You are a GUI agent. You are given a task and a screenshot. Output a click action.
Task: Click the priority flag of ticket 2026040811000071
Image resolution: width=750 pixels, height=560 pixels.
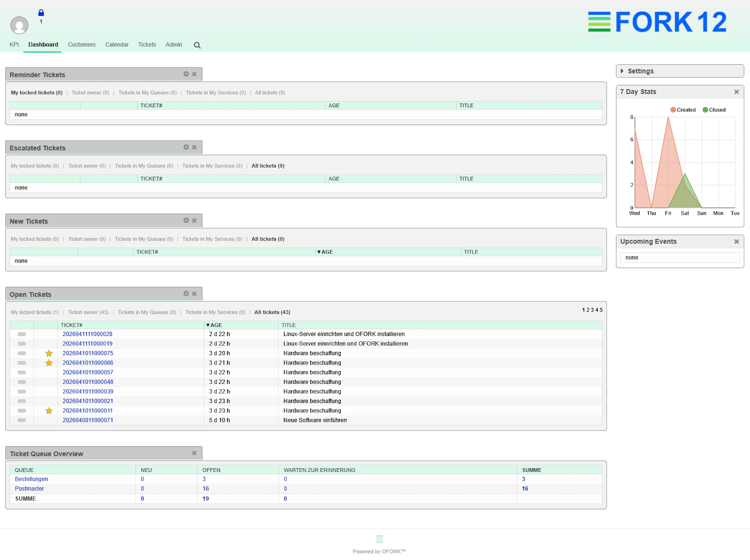click(22, 420)
